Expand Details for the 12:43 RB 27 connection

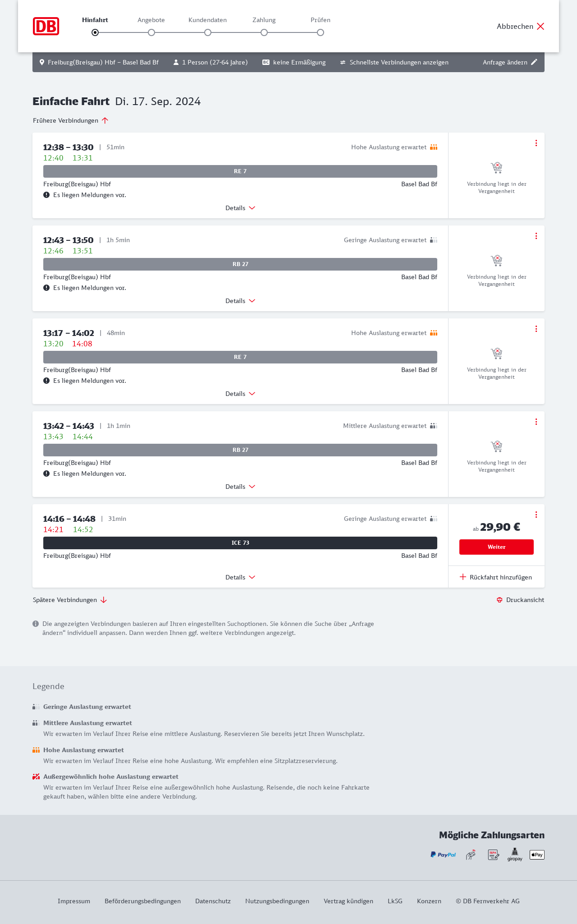click(x=240, y=301)
